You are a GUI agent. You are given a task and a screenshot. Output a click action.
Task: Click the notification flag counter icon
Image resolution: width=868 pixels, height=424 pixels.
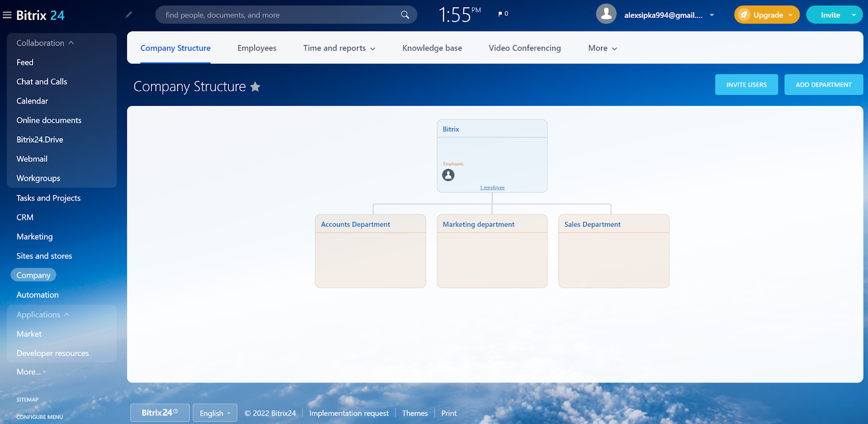coord(502,14)
